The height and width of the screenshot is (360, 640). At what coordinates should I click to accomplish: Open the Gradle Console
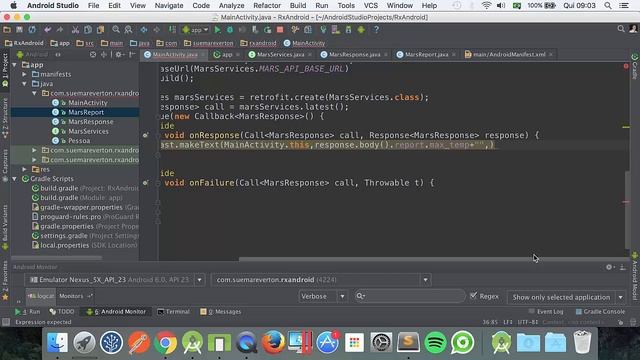(x=600, y=311)
